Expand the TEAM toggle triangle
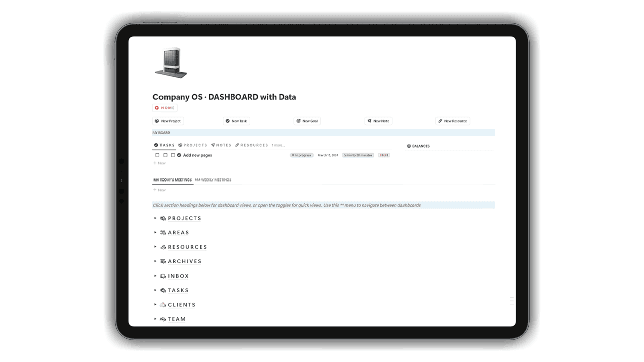Image resolution: width=644 pixels, height=362 pixels. [155, 319]
